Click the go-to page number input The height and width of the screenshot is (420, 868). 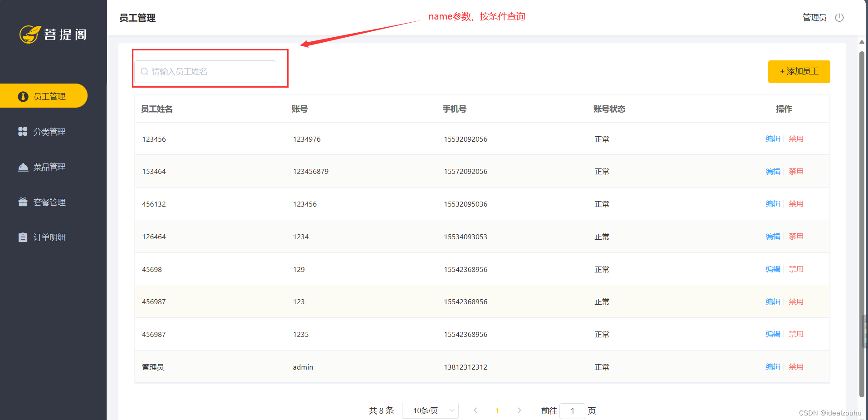(x=572, y=410)
